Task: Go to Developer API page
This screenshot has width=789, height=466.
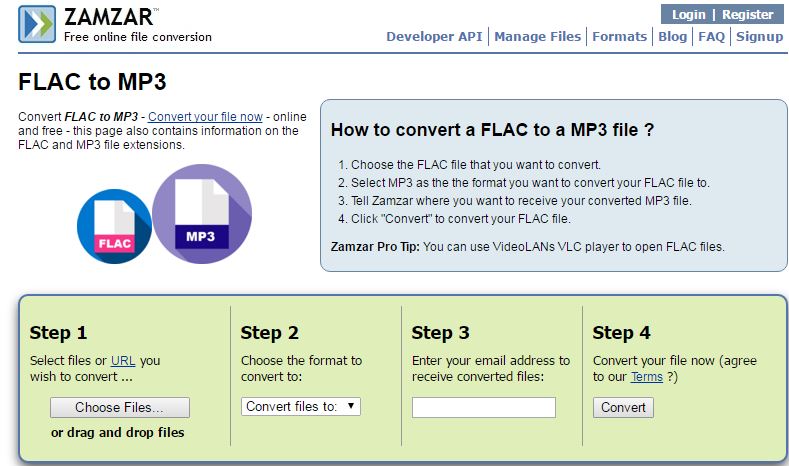Action: pos(434,37)
